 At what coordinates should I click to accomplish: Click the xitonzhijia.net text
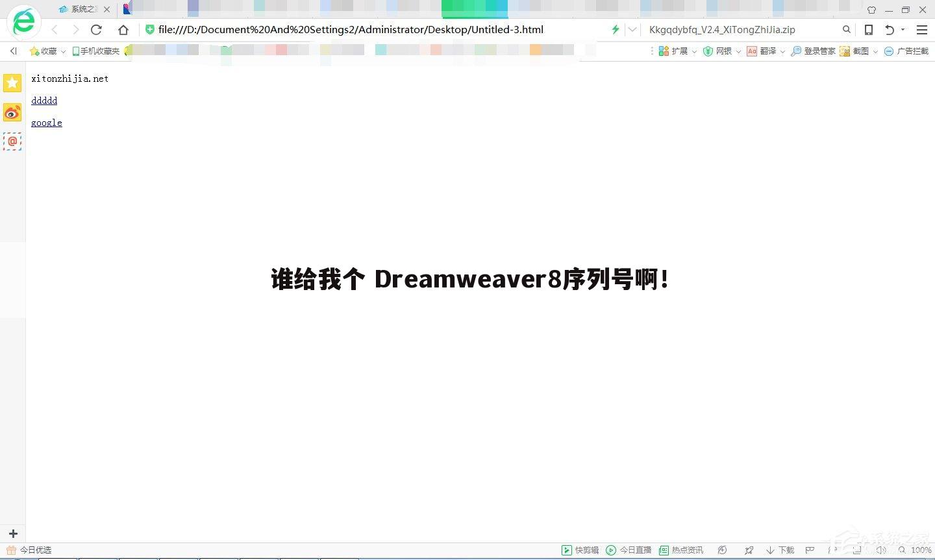[x=70, y=79]
